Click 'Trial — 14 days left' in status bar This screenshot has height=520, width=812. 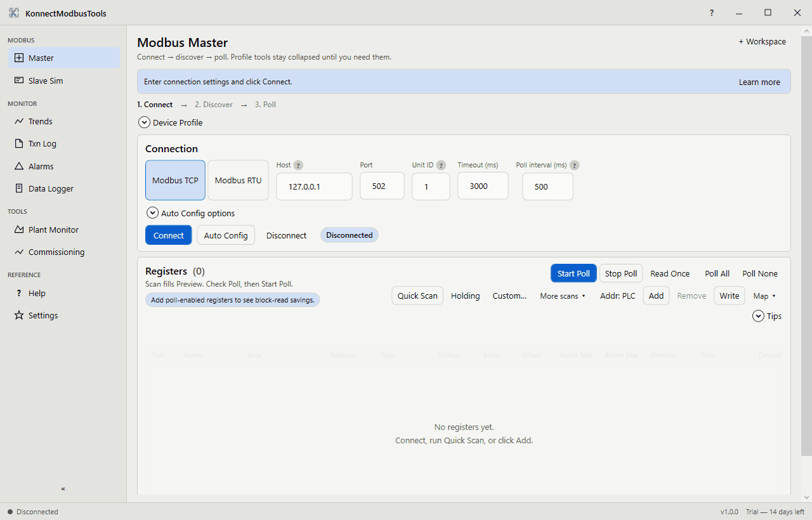click(x=775, y=512)
